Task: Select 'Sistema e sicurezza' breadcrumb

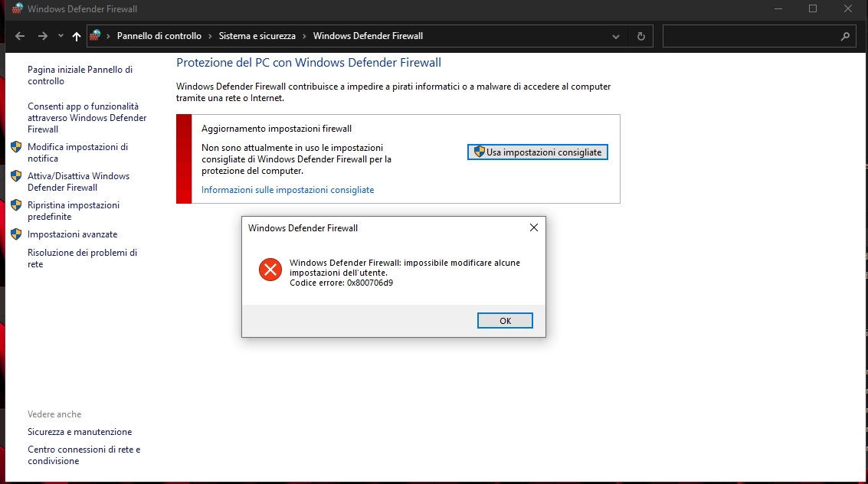Action: 257,36
